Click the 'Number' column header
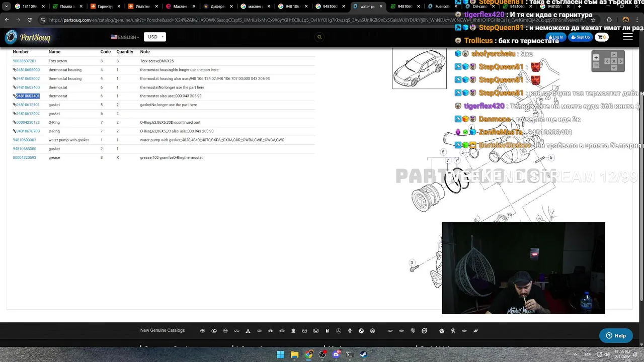The height and width of the screenshot is (362, 644). (x=21, y=52)
